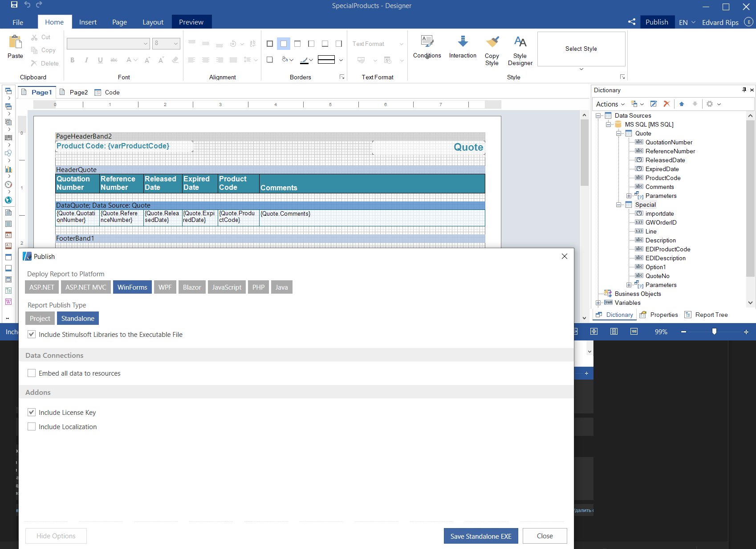Image resolution: width=756 pixels, height=549 pixels.
Task: Apply all borders icon in Borders group
Action: [x=270, y=44]
